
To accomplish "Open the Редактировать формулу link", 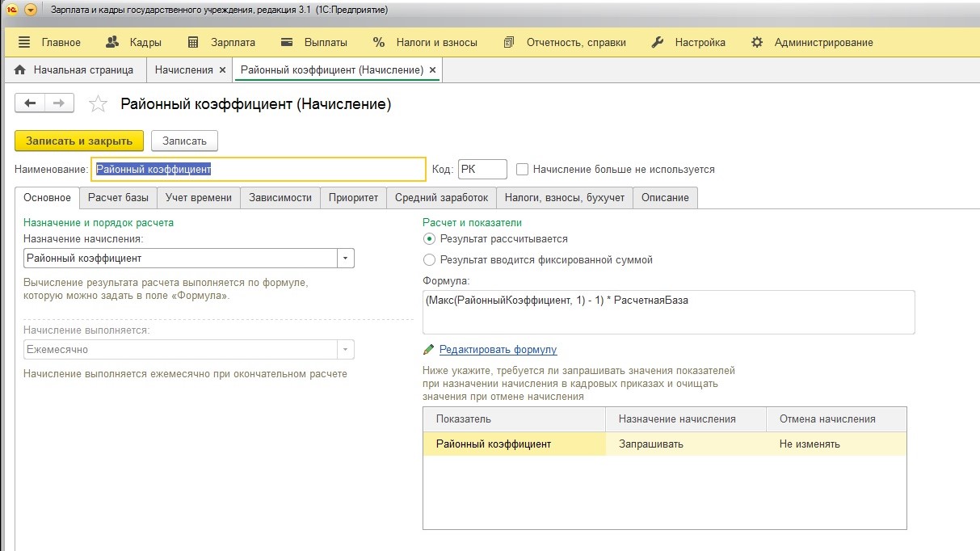I will (x=498, y=350).
